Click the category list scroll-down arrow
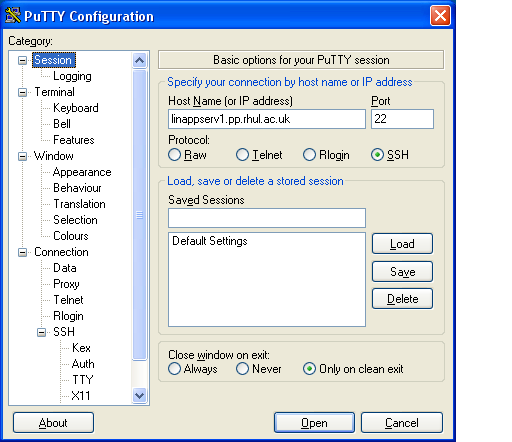Viewport: 512px width, 442px height. pyautogui.click(x=139, y=396)
